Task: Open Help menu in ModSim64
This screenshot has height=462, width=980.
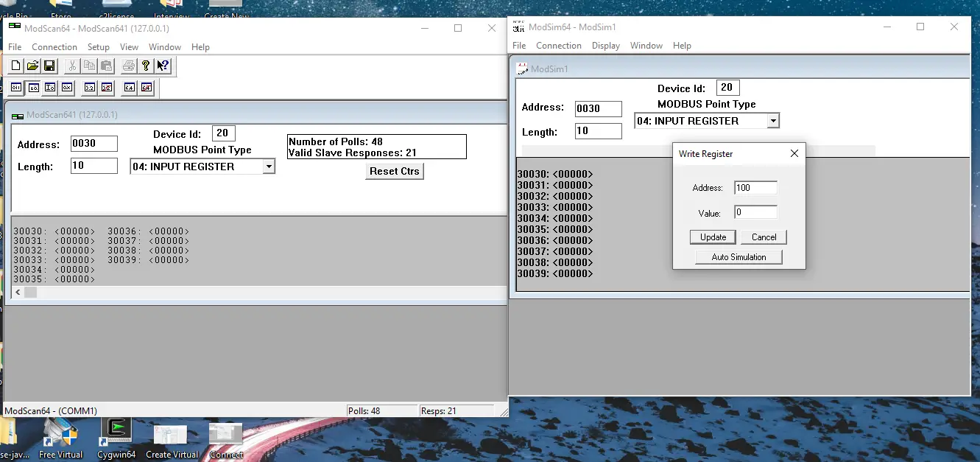Action: coord(683,46)
